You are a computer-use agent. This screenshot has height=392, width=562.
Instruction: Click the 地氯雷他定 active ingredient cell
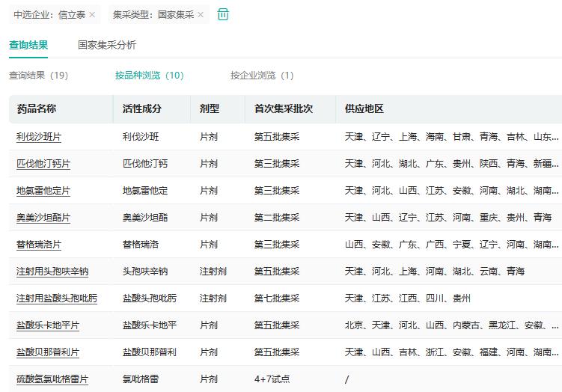click(x=144, y=191)
